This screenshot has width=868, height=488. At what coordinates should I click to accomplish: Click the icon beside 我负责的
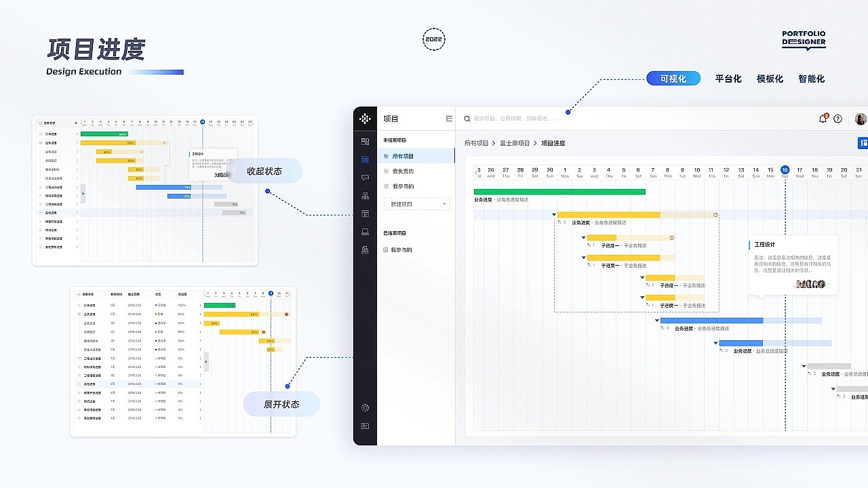click(387, 171)
